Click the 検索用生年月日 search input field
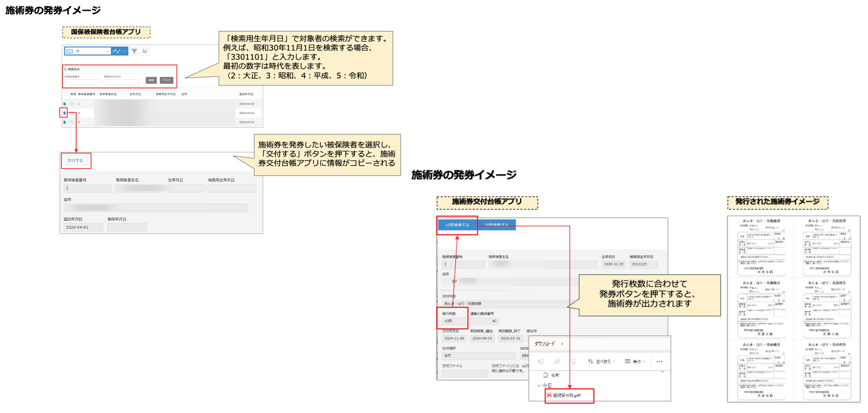Screen dimensions: 868x413 pos(121,82)
